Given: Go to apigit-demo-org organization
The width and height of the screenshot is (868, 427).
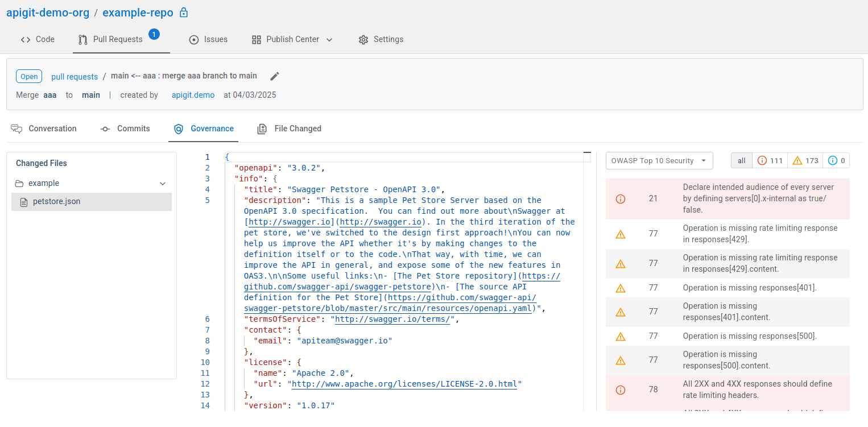Looking at the screenshot, I should coord(48,13).
